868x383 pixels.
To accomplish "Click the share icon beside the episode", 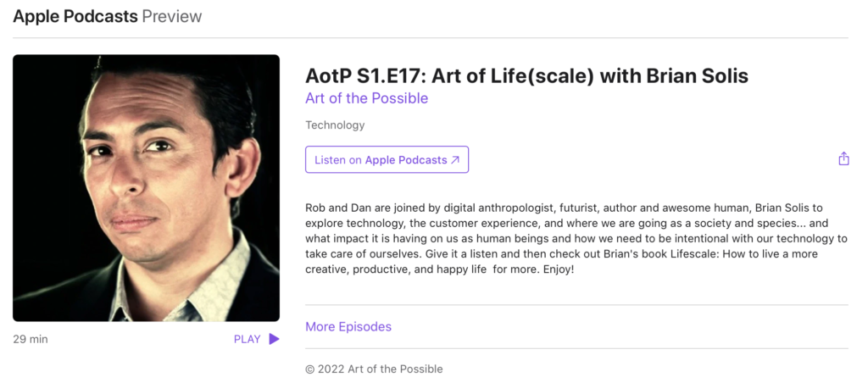I will point(843,159).
